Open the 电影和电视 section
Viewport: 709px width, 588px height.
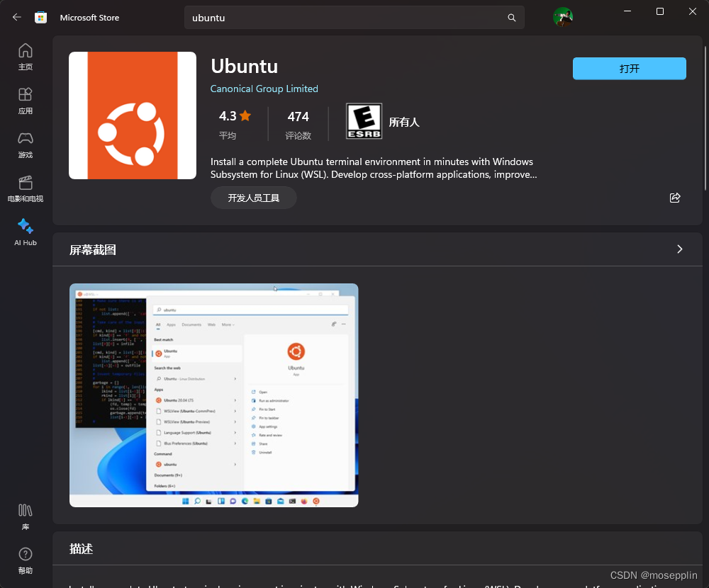(25, 188)
